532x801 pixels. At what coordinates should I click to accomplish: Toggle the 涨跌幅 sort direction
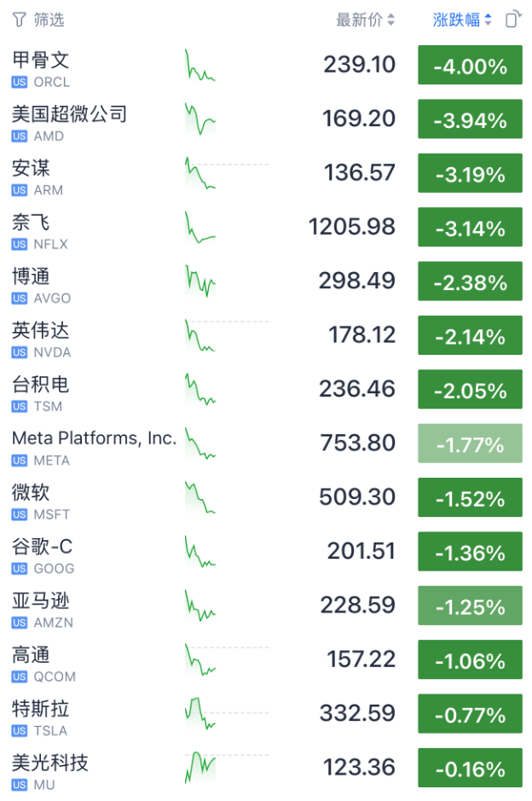click(x=488, y=19)
